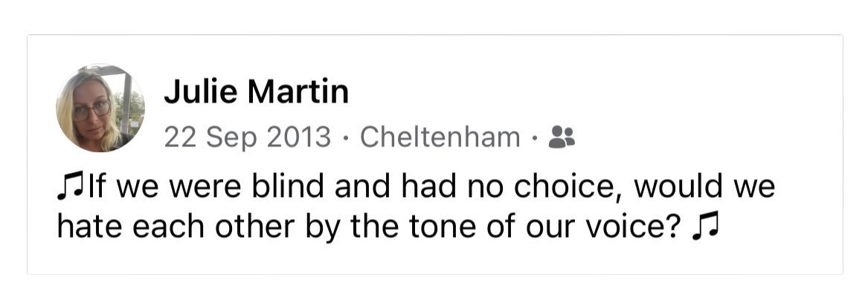The image size is (868, 289).
Task: Select the surname 'Martin' in header
Action: pos(298,91)
